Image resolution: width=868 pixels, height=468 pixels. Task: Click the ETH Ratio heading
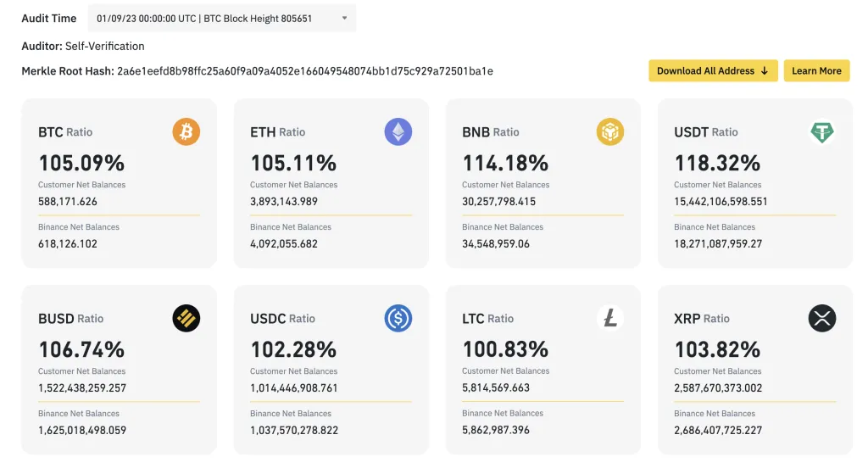(x=277, y=131)
